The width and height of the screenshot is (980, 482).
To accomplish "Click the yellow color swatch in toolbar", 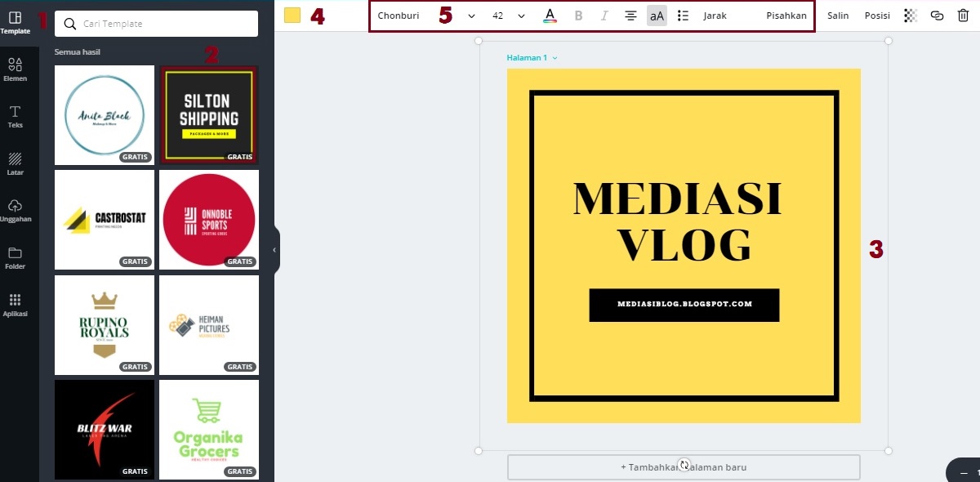I will click(x=292, y=15).
